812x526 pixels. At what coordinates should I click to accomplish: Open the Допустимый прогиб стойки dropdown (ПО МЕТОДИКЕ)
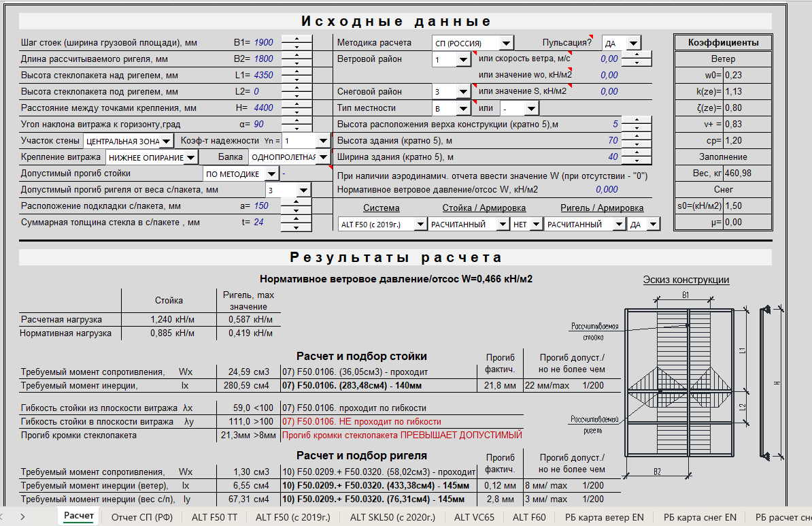click(x=272, y=174)
